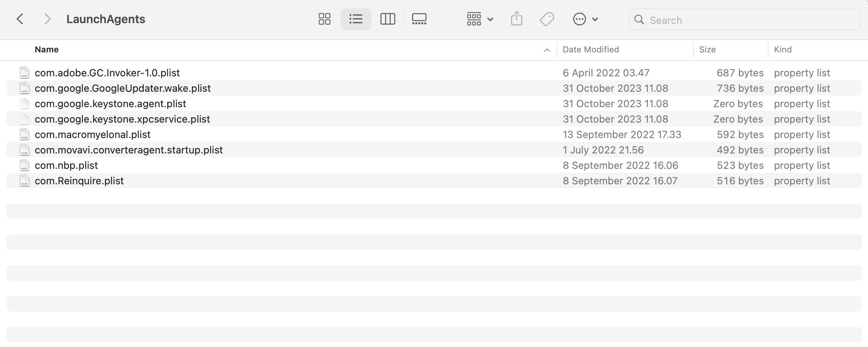Image resolution: width=868 pixels, height=347 pixels.
Task: Sort files by Date Modified column
Action: pos(590,49)
